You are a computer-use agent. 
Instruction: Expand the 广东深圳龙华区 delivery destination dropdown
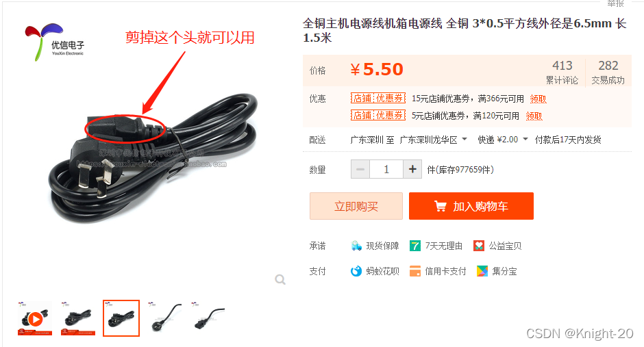coord(433,140)
